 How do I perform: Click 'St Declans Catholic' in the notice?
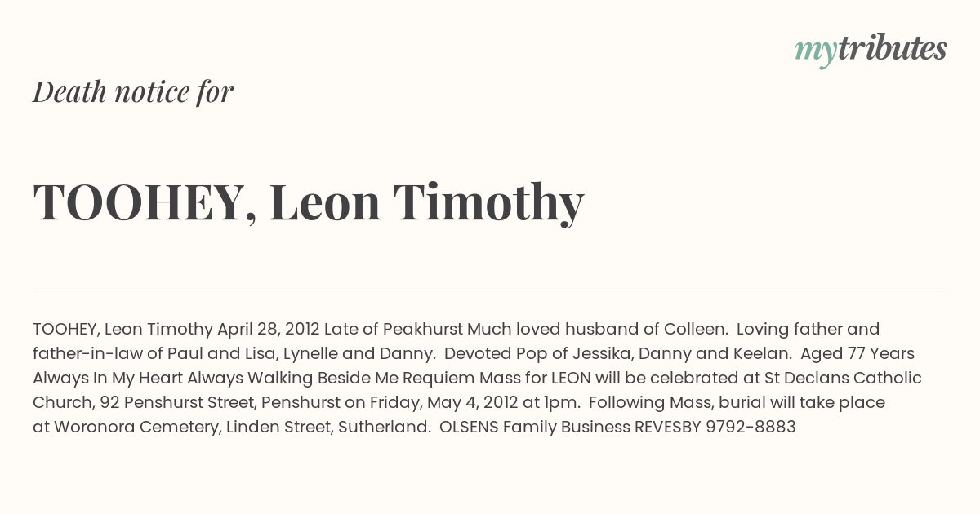coord(844,378)
